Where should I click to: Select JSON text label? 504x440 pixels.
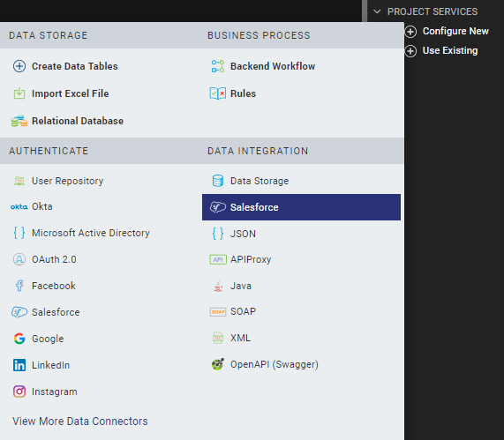pos(243,234)
